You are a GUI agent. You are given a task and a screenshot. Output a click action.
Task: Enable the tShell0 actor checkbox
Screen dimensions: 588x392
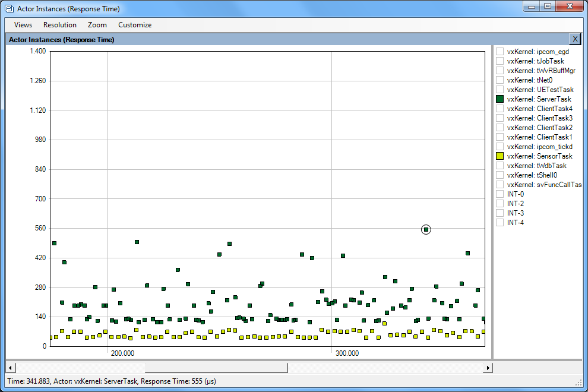tap(500, 175)
